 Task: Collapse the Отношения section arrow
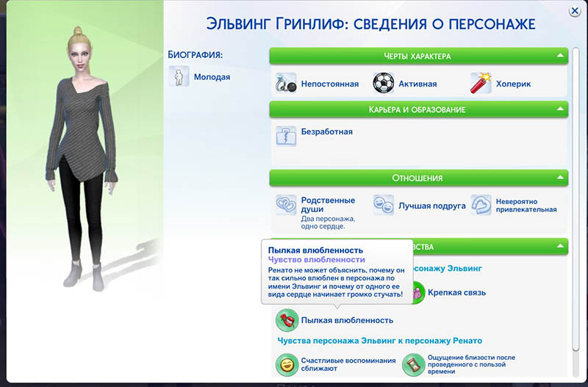[560, 178]
